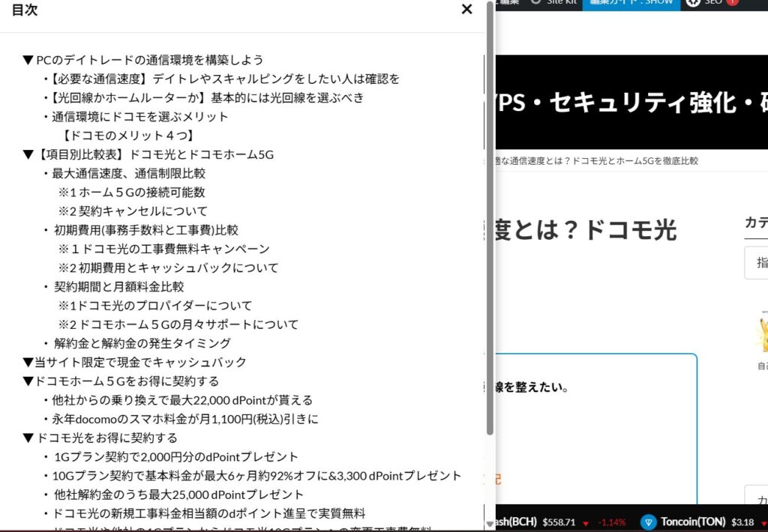This screenshot has height=532, width=768.
Task: Jump to ※2 初期費用とキャッシュバックについて
Action: click(168, 268)
